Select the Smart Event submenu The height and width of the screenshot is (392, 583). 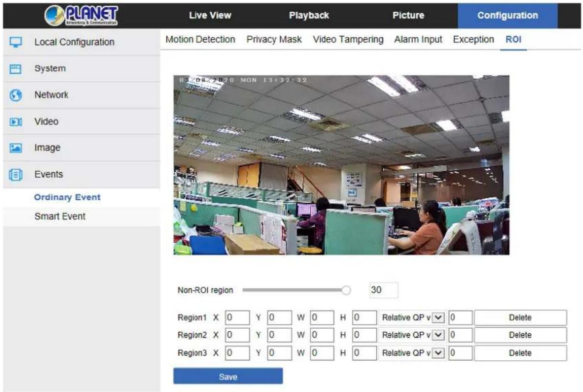click(60, 216)
